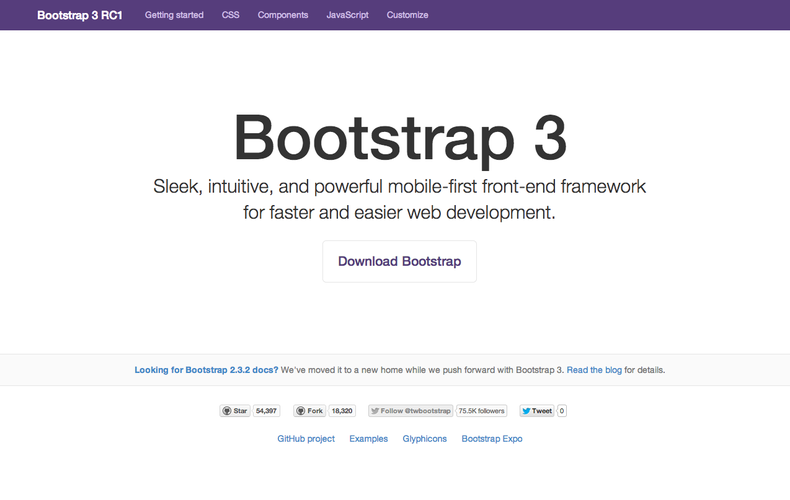Click the 75.5K followers count

click(482, 411)
